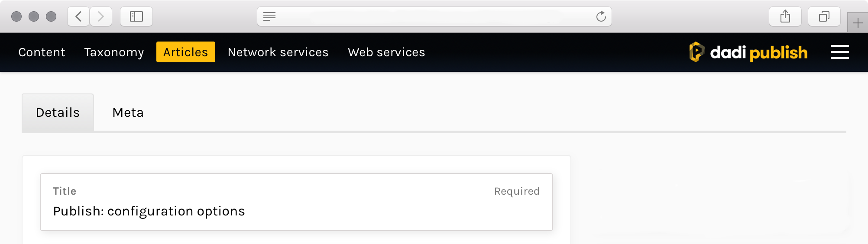The height and width of the screenshot is (244, 868).
Task: Click the browser back arrow
Action: coord(78,16)
